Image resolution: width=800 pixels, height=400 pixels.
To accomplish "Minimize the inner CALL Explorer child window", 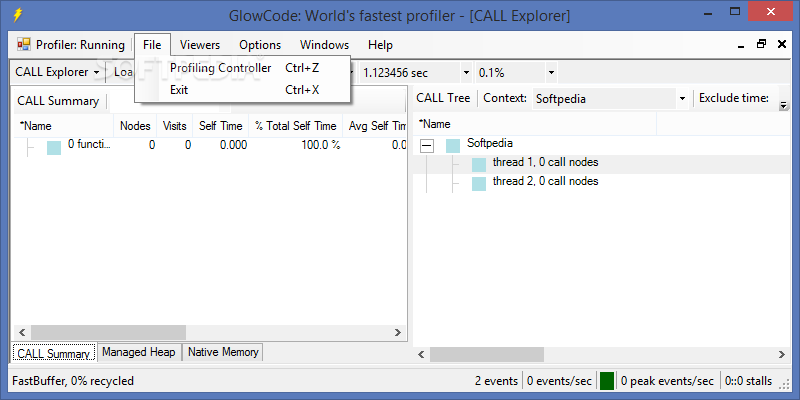I will coord(741,46).
